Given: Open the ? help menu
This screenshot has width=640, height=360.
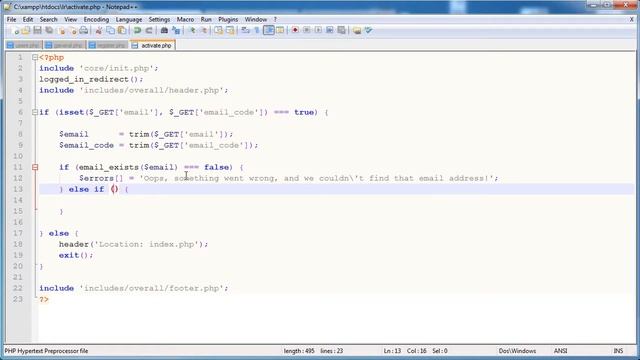Looking at the screenshot, I should click(x=275, y=19).
